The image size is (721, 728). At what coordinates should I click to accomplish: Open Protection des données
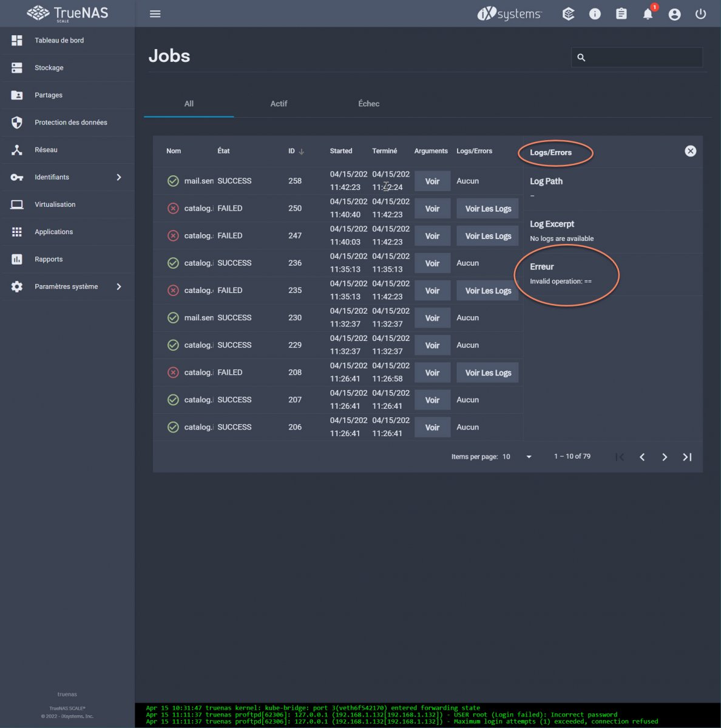click(x=67, y=123)
